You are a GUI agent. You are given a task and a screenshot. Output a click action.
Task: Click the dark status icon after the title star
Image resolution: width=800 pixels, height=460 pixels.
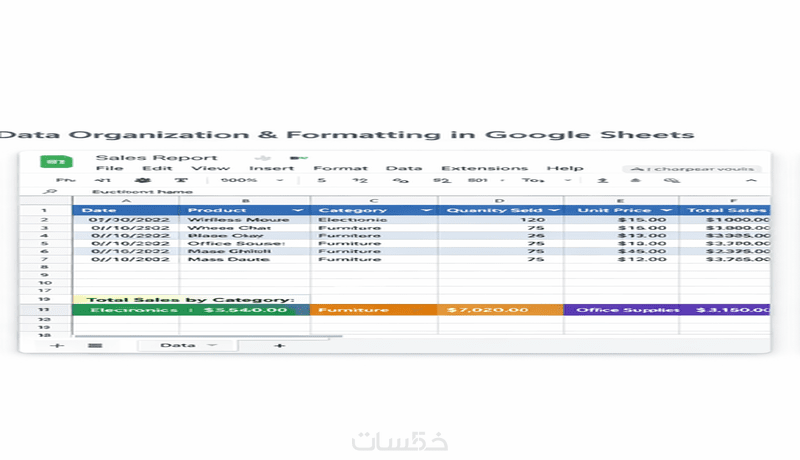(x=298, y=158)
